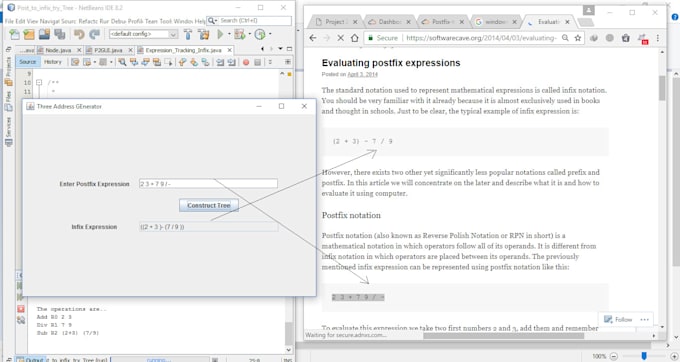Viewport: 680px width, 362px height.
Task: Open the Profile Project dropdown arrow
Action: [x=270, y=34]
